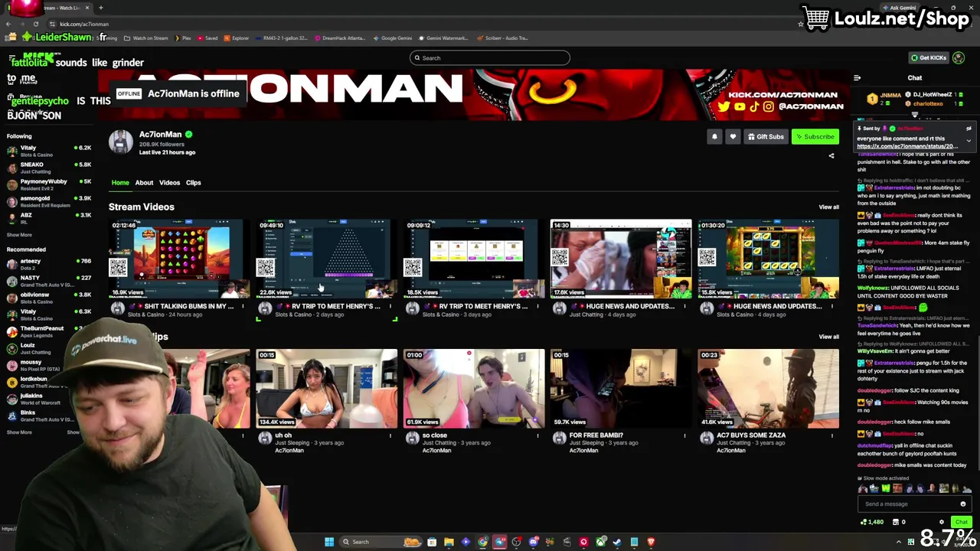980x551 pixels.
Task: Open the Windows Start menu
Action: [x=329, y=542]
